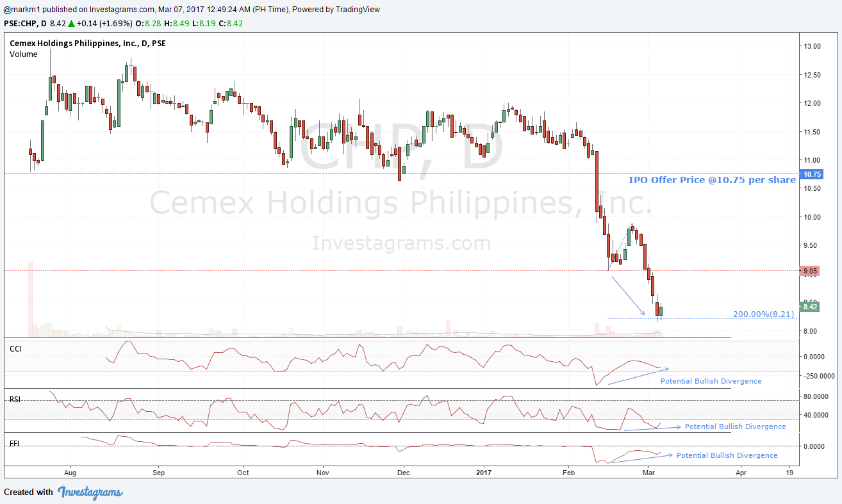
Task: Click the Mar date axis label
Action: (649, 473)
